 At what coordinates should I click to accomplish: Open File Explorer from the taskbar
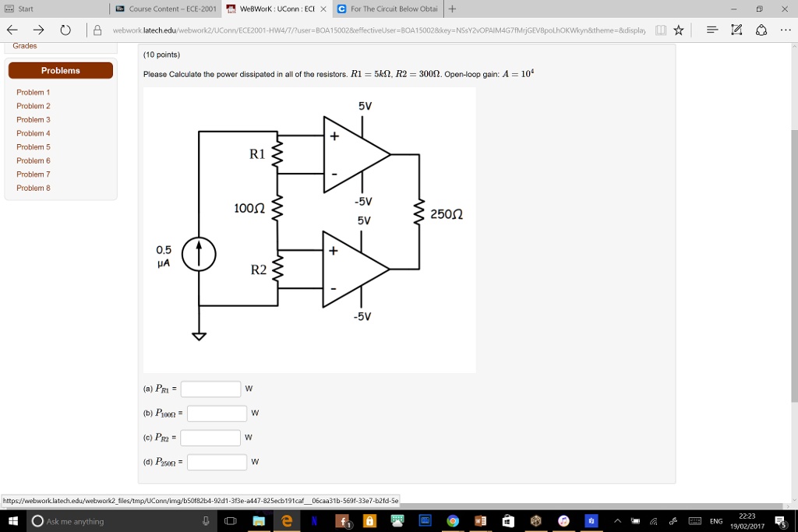click(x=259, y=521)
